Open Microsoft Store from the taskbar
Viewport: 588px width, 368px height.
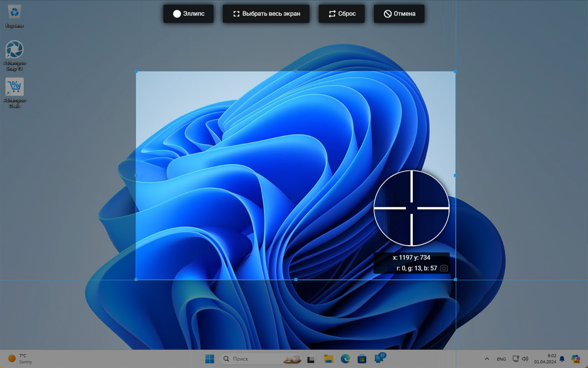pos(362,359)
